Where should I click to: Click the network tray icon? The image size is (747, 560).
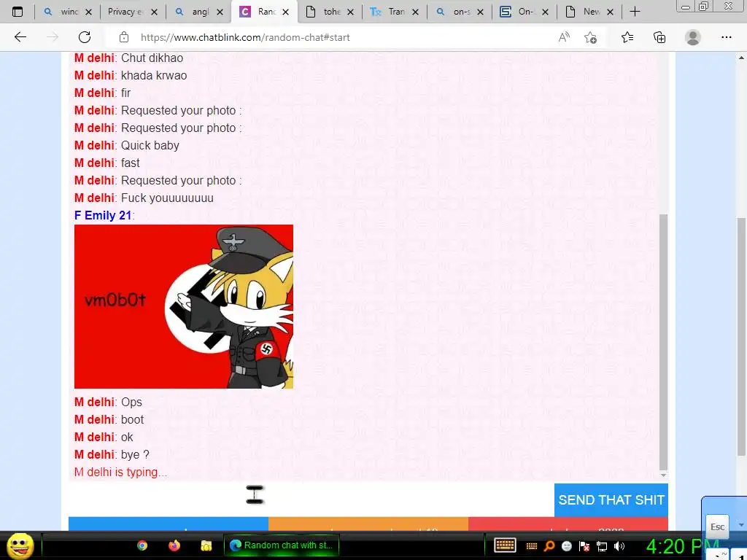click(x=602, y=546)
